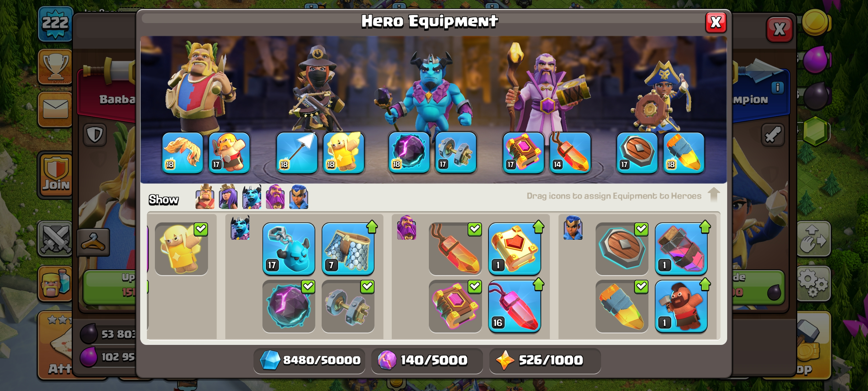Filter equipment by Minion Prince portrait
The width and height of the screenshot is (868, 391).
point(251,197)
